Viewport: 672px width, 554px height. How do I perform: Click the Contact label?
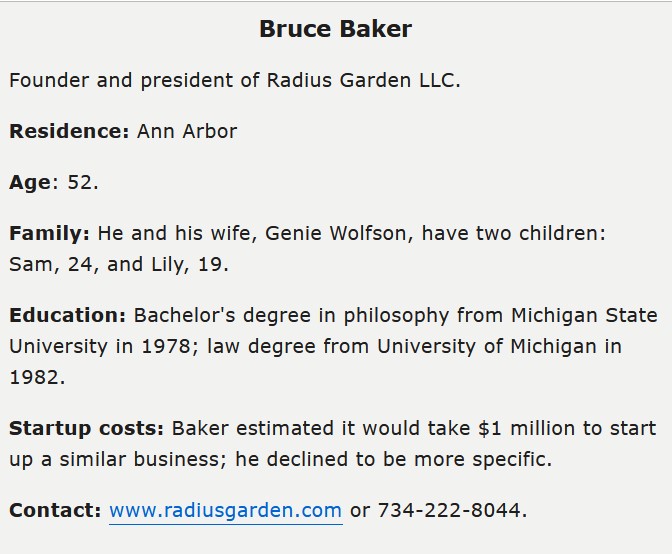coord(55,510)
